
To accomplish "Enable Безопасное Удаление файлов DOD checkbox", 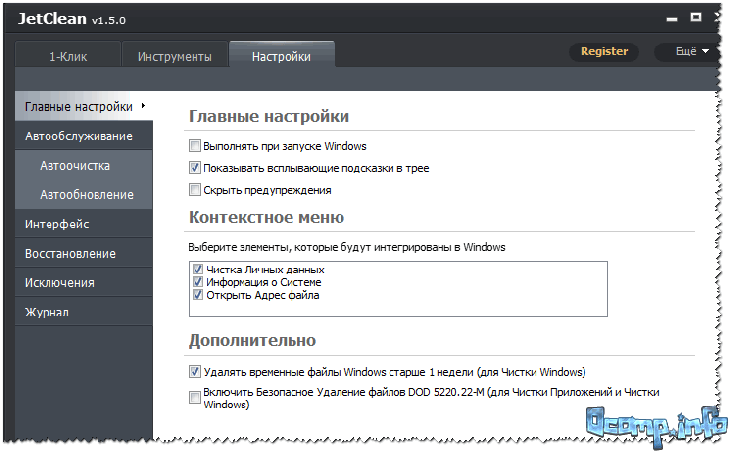I will pos(195,397).
